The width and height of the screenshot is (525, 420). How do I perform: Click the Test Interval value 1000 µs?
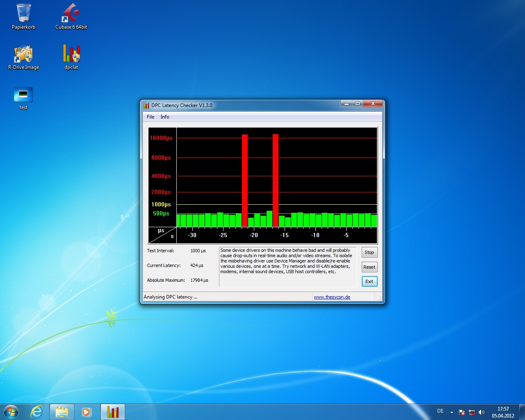pyautogui.click(x=198, y=251)
